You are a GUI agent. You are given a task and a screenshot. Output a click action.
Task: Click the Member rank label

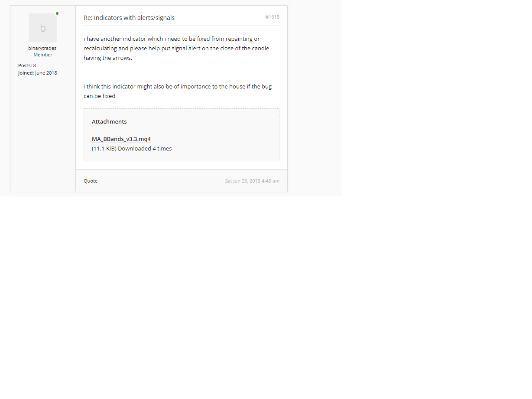point(43,55)
